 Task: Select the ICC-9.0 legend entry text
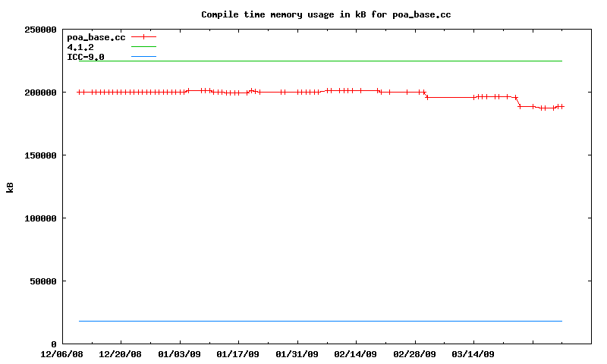(86, 57)
